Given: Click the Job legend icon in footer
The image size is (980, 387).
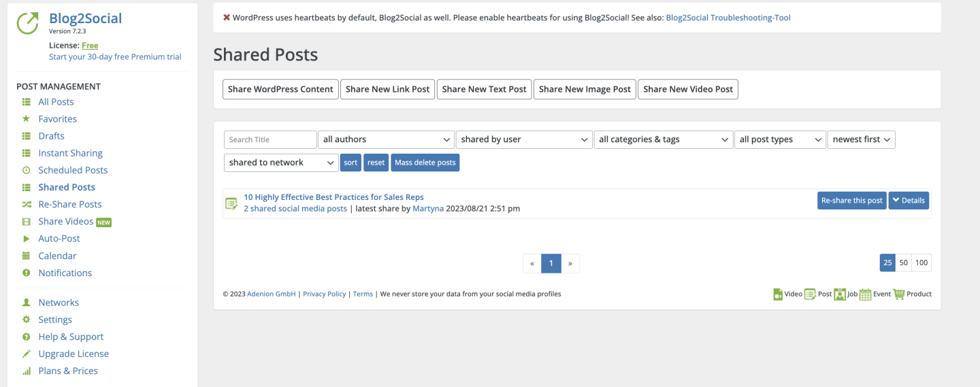Looking at the screenshot, I should tap(840, 295).
